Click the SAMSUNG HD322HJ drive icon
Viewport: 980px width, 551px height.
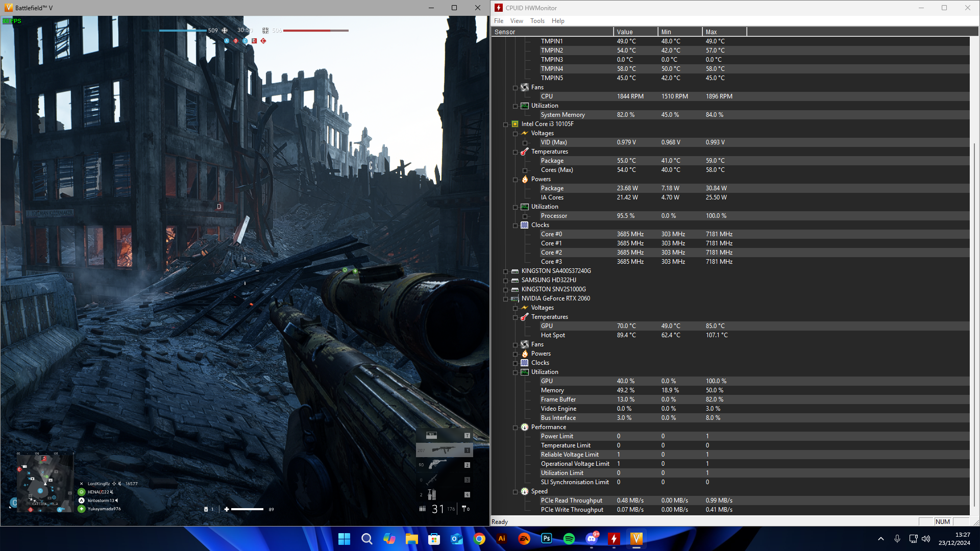pos(515,280)
